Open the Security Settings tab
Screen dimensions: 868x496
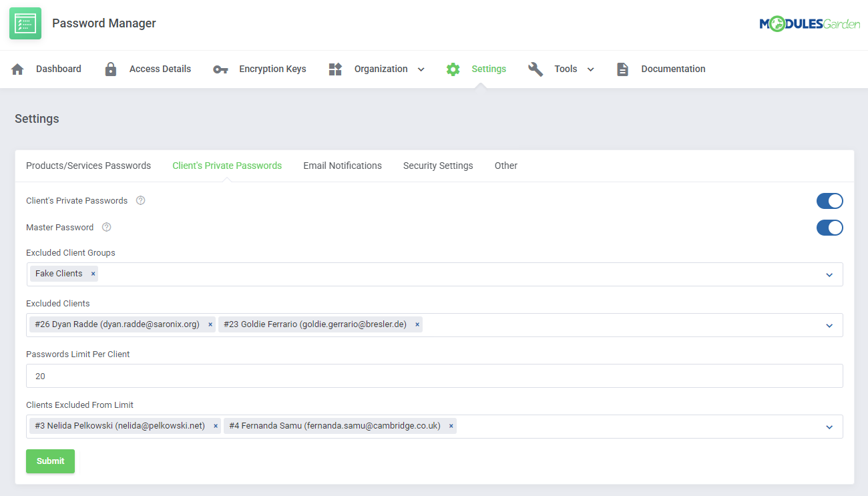point(438,166)
